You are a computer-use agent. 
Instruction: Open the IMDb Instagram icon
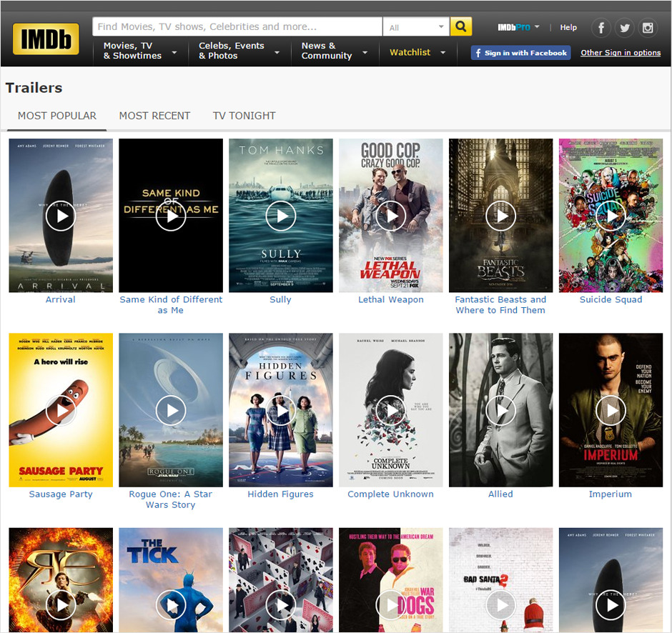coord(648,28)
